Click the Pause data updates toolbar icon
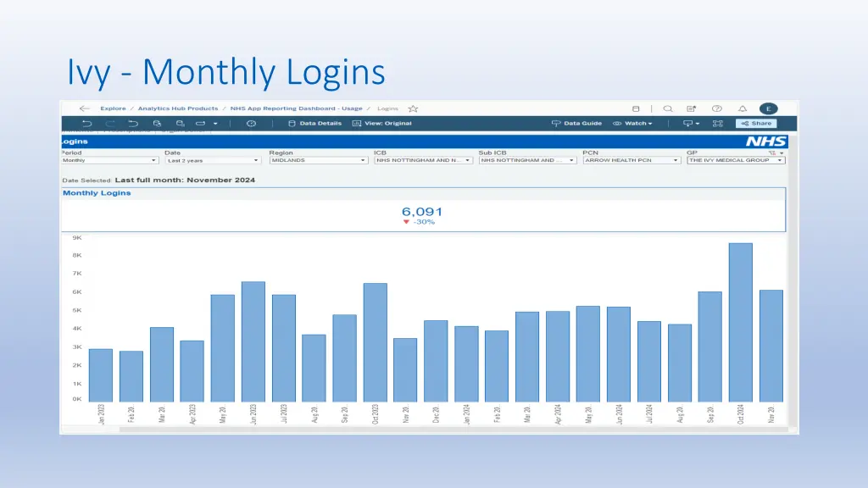The width and height of the screenshot is (868, 488). point(180,124)
